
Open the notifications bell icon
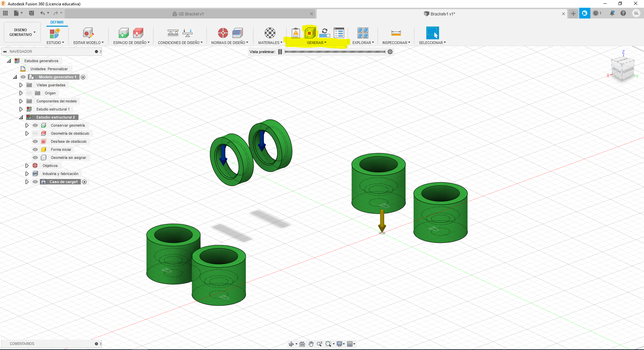612,13
